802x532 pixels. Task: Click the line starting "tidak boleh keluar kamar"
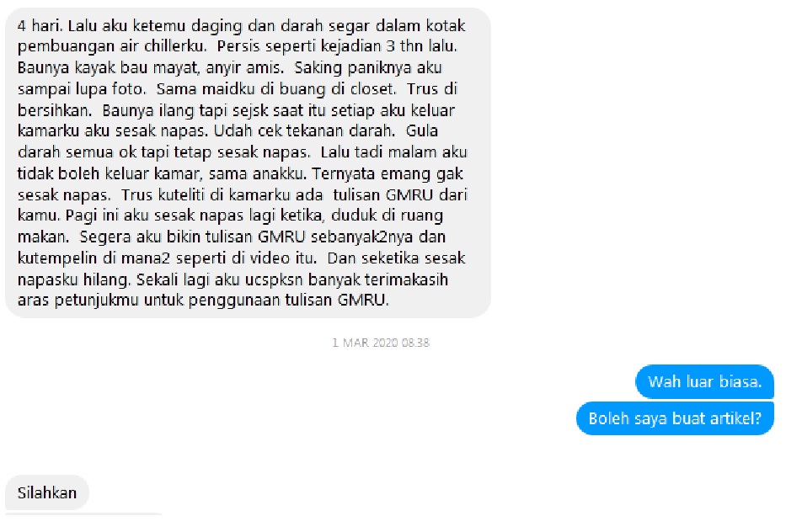[x=240, y=173]
